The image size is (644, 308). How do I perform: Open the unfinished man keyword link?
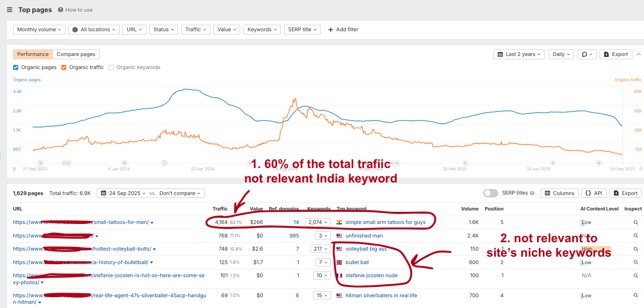coord(364,236)
